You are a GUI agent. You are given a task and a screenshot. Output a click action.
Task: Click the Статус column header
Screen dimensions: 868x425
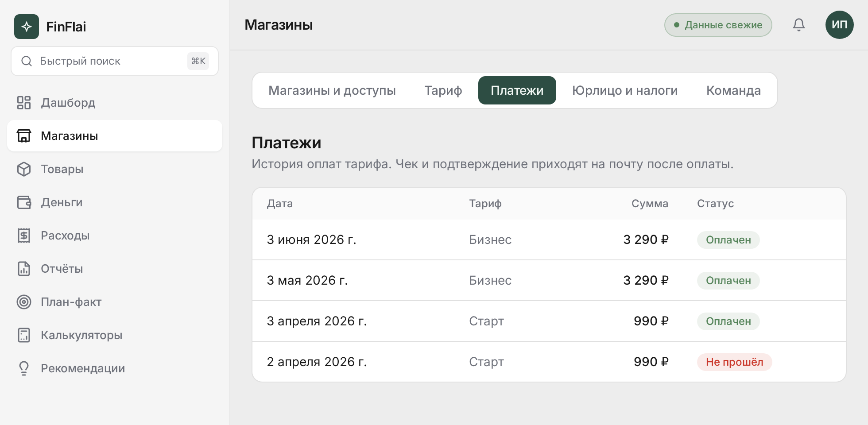point(716,204)
